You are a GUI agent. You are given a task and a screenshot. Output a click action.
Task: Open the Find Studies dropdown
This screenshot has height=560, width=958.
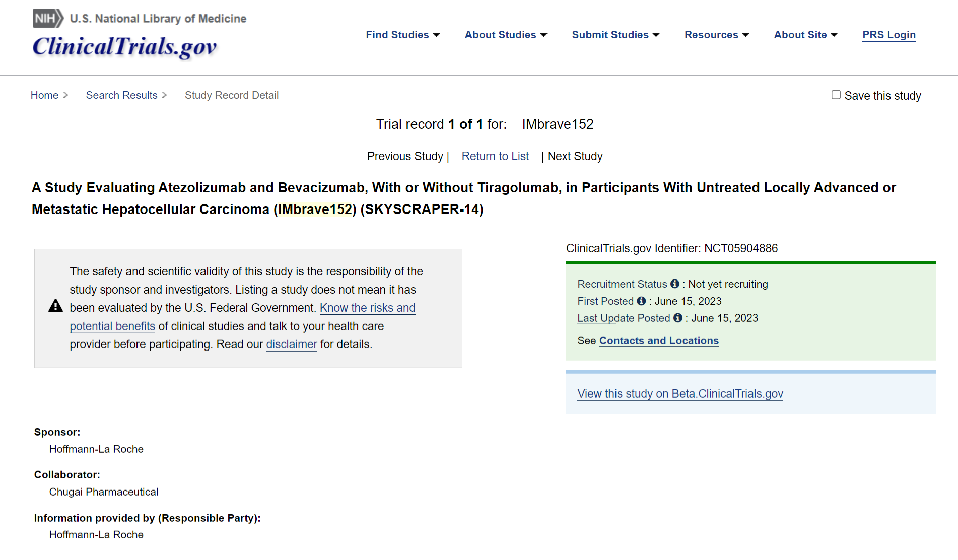402,35
